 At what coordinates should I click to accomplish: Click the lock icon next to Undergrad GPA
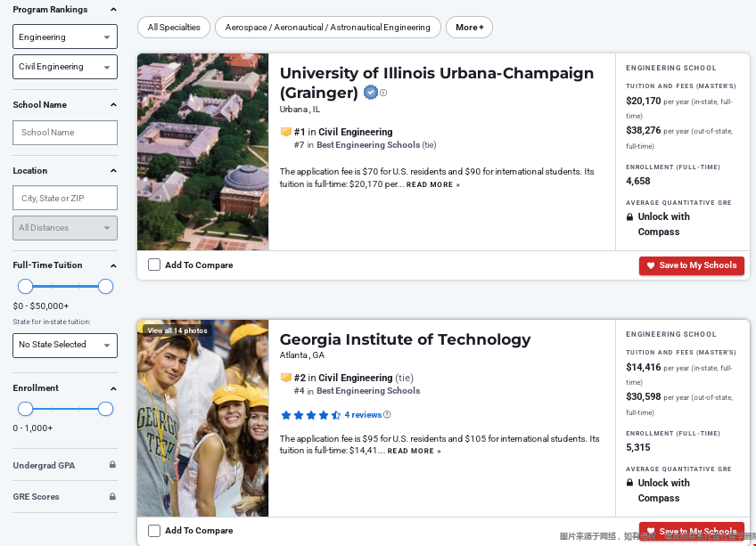tap(112, 465)
